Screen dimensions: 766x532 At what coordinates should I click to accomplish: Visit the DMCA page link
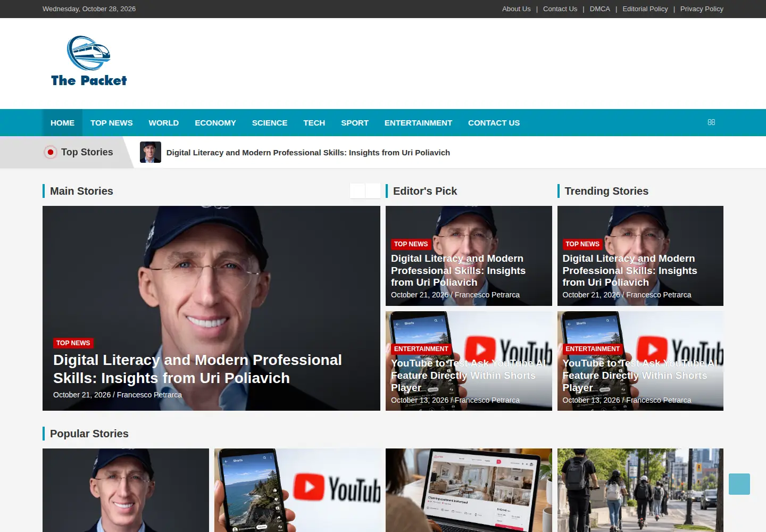[x=600, y=9]
